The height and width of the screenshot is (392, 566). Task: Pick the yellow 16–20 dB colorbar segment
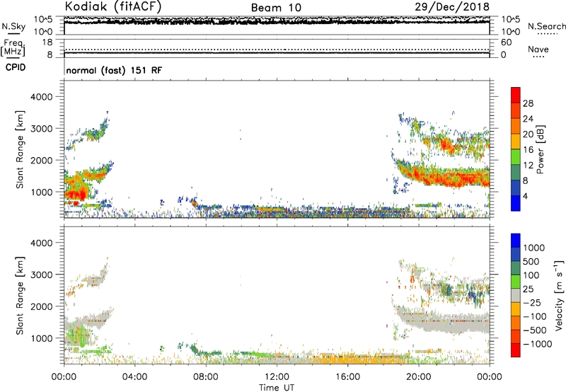pyautogui.click(x=516, y=142)
